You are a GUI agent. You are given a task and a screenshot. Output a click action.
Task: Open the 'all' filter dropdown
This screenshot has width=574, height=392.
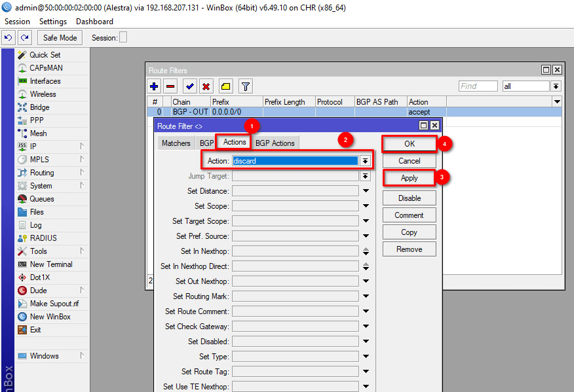(556, 86)
